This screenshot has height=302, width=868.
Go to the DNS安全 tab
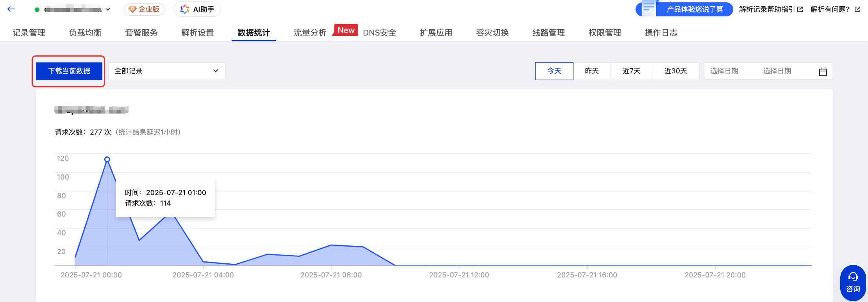[x=379, y=33]
